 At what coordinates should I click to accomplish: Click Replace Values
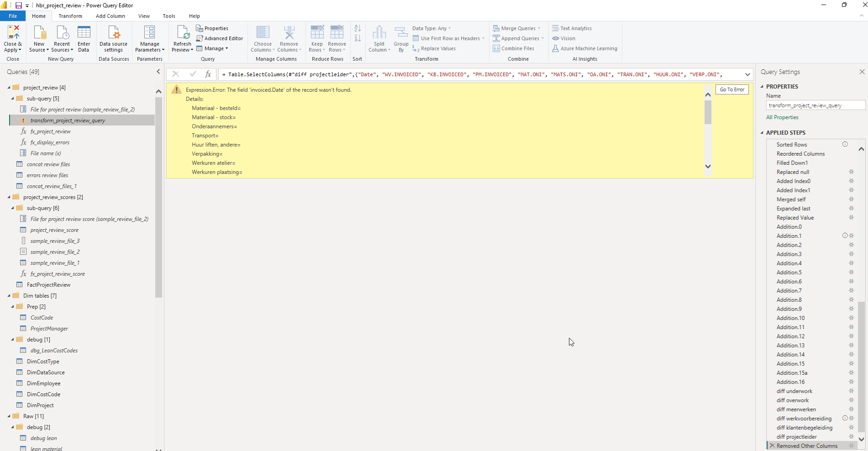tap(434, 48)
